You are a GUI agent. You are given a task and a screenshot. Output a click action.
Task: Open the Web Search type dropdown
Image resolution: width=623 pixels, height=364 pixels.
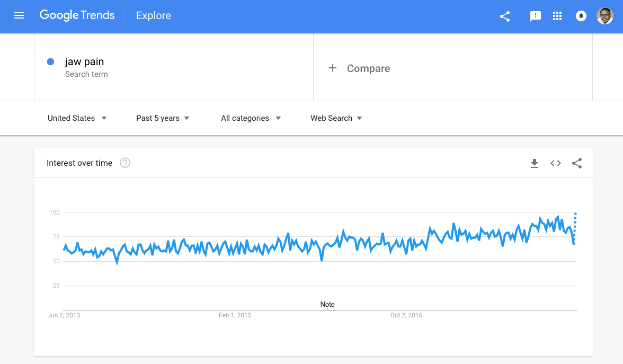coord(336,118)
